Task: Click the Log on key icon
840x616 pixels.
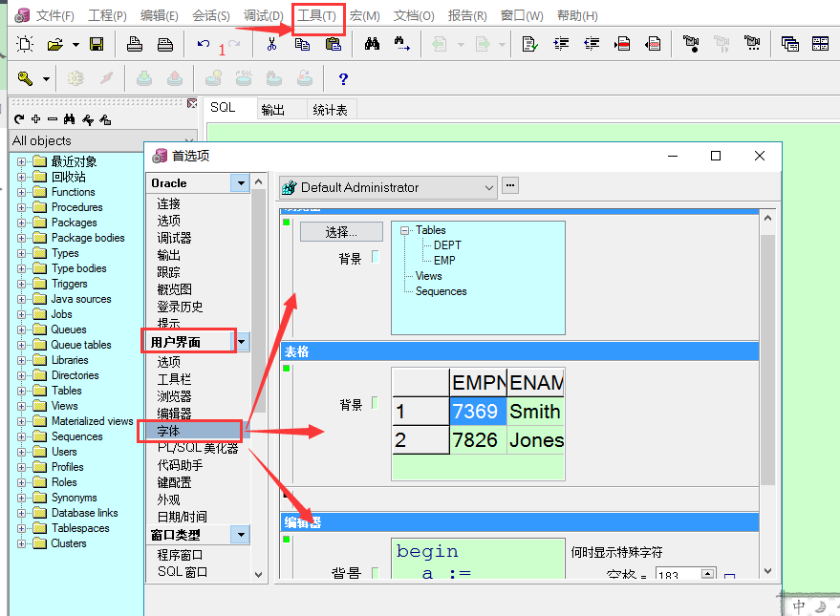Action: 25,79
